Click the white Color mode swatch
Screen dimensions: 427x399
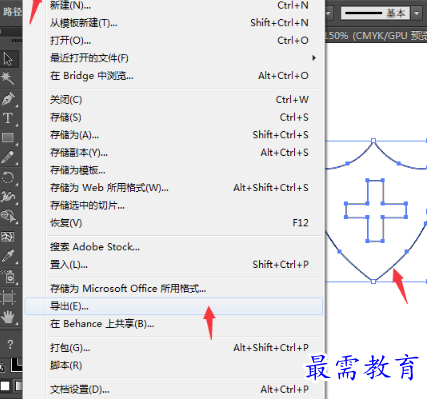tap(5, 386)
